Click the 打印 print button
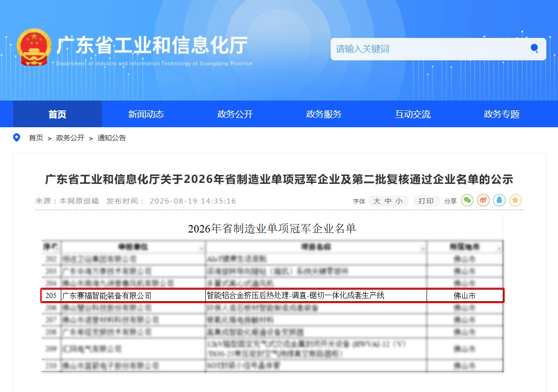Viewport: 558px width, 392px height. (x=426, y=201)
